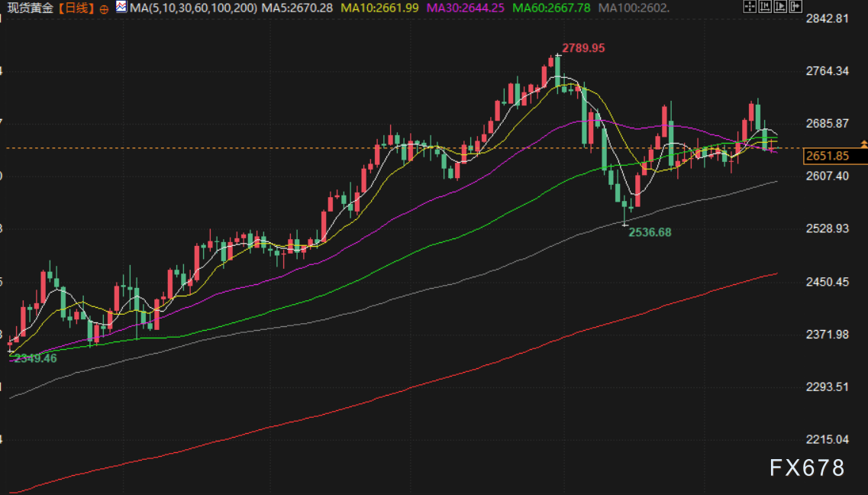The height and width of the screenshot is (495, 868).
Task: Click the 日线 period label
Action: pos(76,8)
